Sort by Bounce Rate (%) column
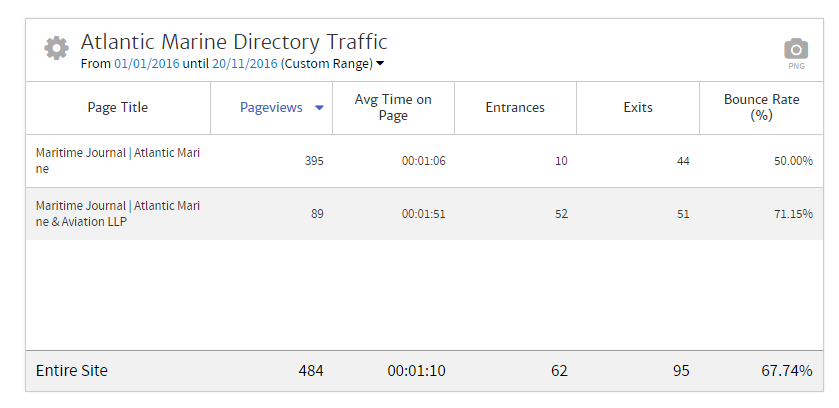This screenshot has width=839, height=408. [x=761, y=107]
